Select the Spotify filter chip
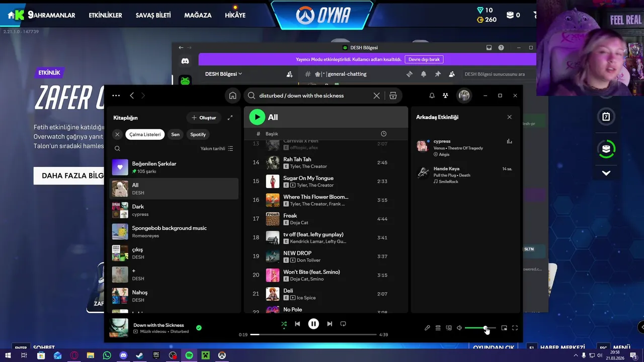Screen dimensions: 644x362 tap(198, 134)
